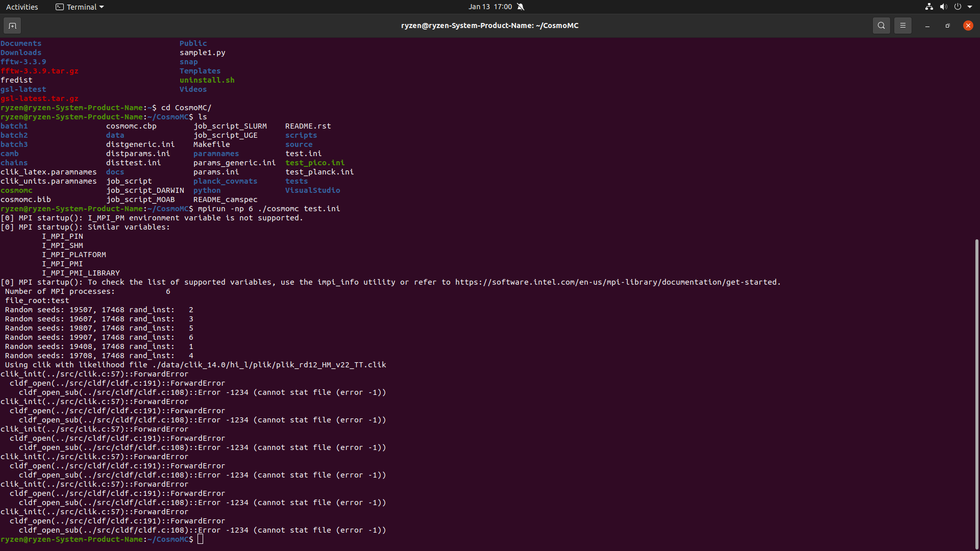Click the 'batch1' directory name
The width and height of the screenshot is (980, 551).
click(14, 126)
